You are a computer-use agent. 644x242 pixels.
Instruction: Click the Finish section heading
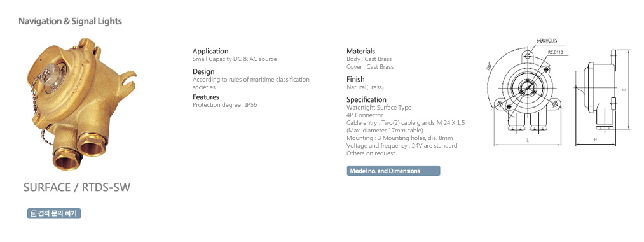click(x=355, y=79)
